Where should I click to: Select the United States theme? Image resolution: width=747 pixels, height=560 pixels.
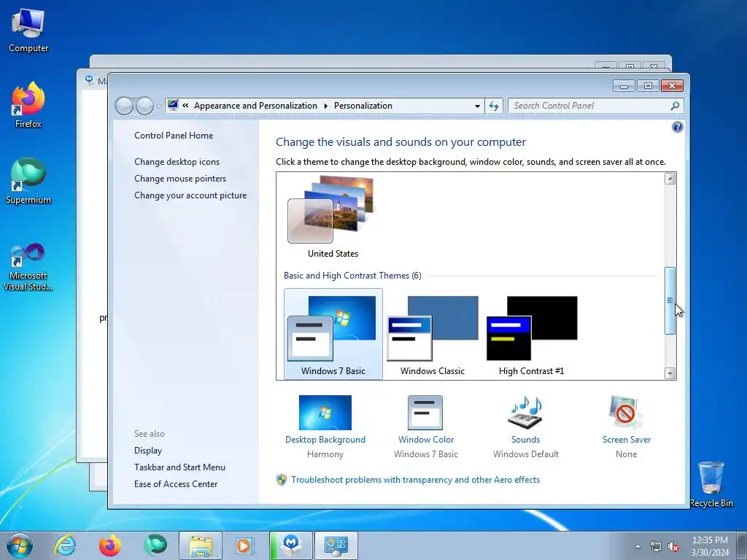tap(333, 217)
